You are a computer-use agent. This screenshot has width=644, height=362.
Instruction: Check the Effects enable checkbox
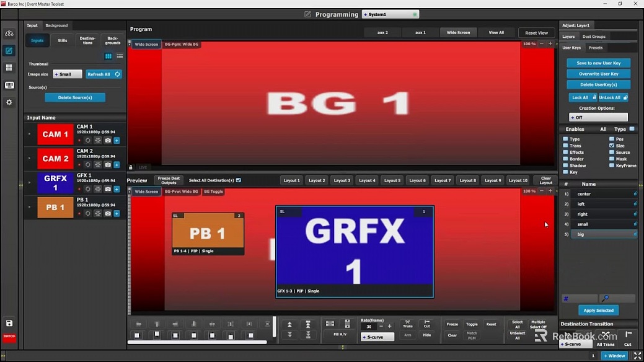565,152
